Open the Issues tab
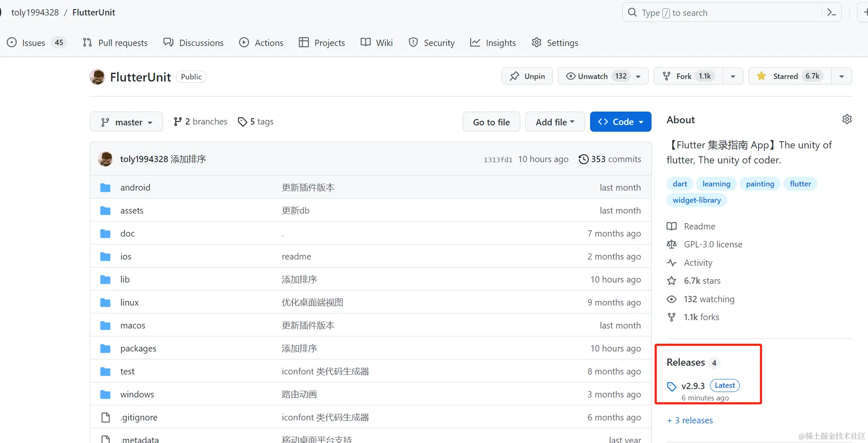868x443 pixels. pos(37,43)
